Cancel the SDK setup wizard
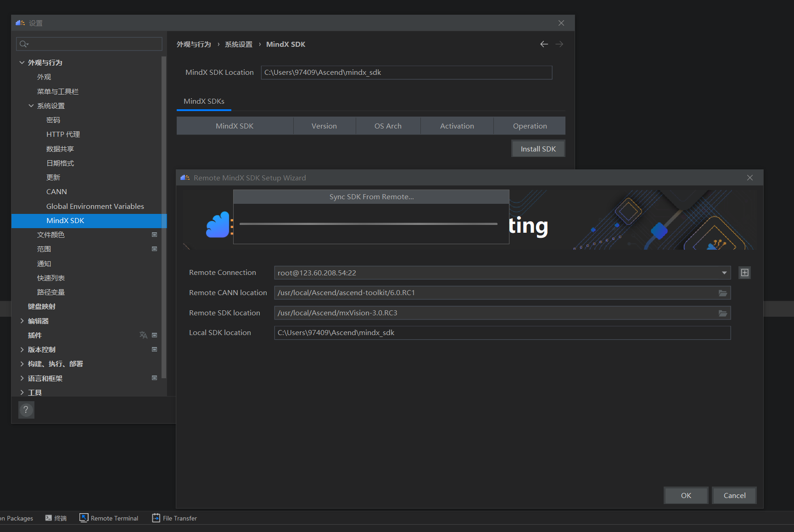The height and width of the screenshot is (532, 794). [734, 495]
